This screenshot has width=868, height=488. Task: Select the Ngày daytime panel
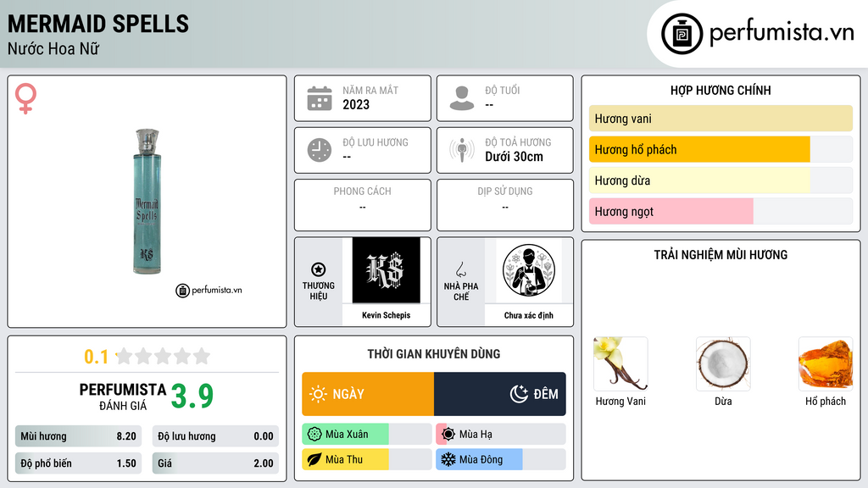(x=368, y=394)
